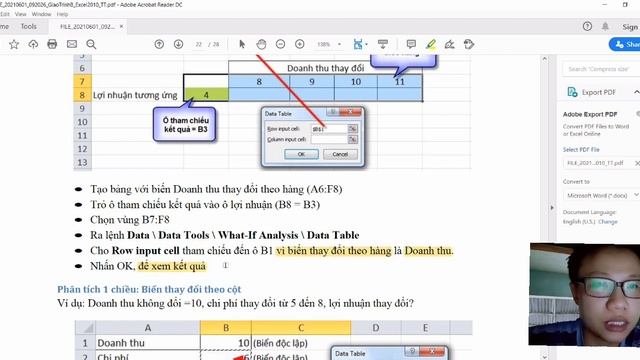Go to next page arrow
640x360 pixels.
point(178,44)
